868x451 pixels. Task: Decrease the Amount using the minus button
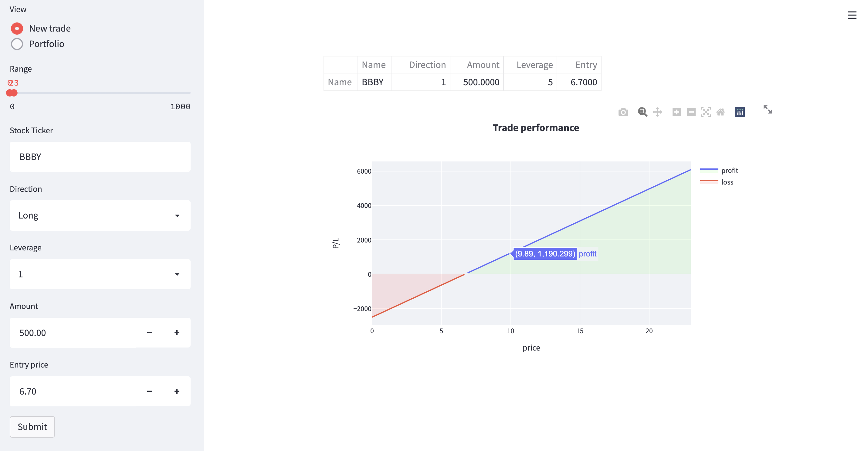coord(149,333)
